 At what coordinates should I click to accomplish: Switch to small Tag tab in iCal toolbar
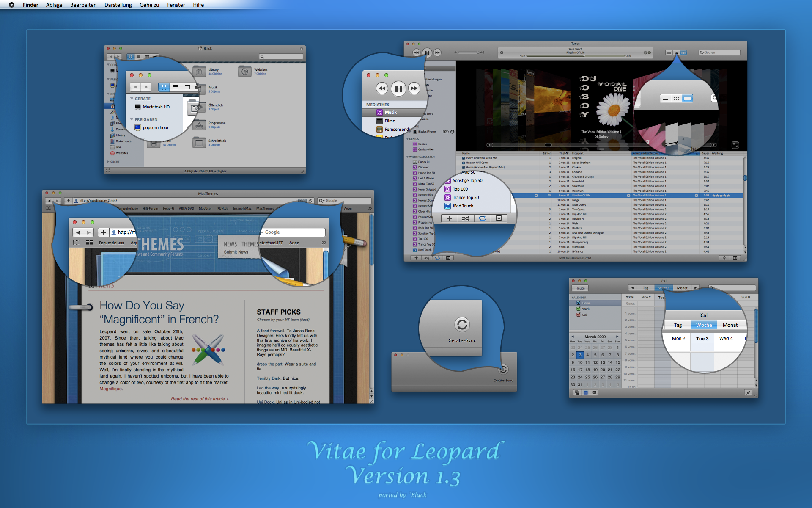click(645, 288)
